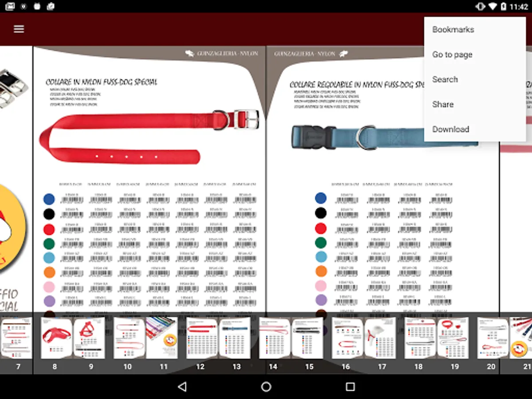Open page 10 thumbnail

pyautogui.click(x=129, y=338)
